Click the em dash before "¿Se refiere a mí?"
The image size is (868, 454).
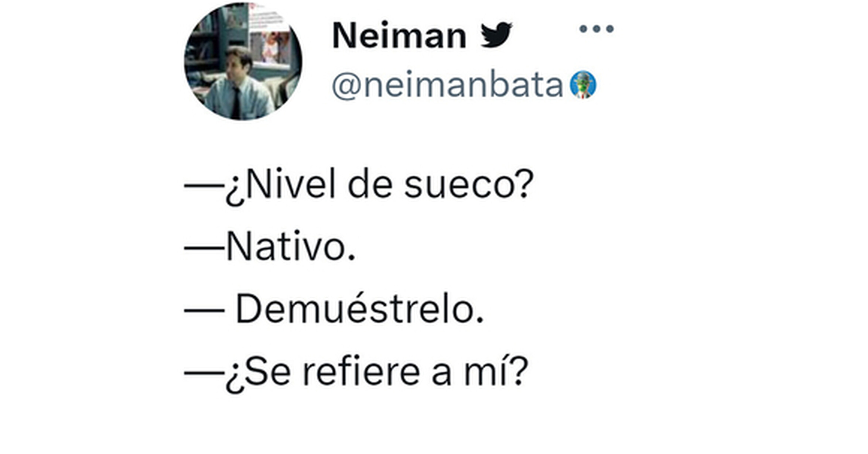204,373
